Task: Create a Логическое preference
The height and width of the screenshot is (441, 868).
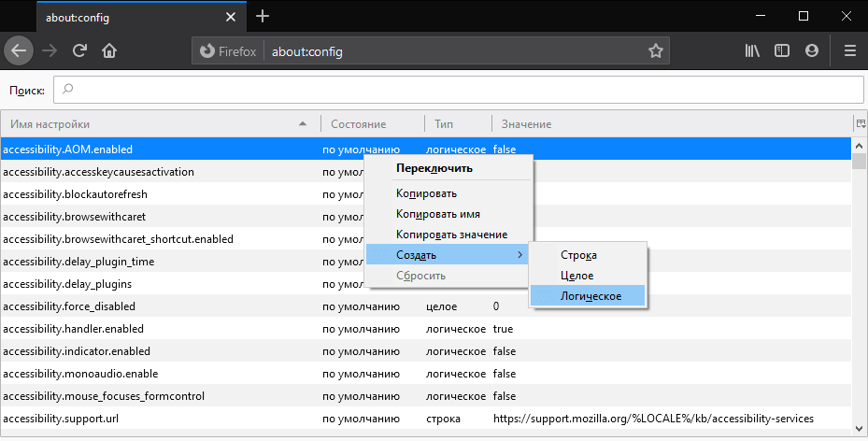Action: pyautogui.click(x=588, y=296)
